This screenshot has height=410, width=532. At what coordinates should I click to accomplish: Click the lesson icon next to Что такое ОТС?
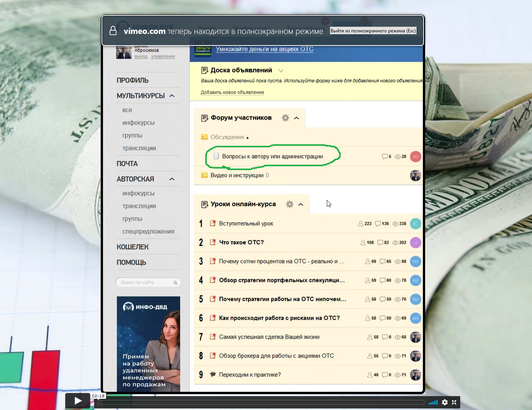213,242
